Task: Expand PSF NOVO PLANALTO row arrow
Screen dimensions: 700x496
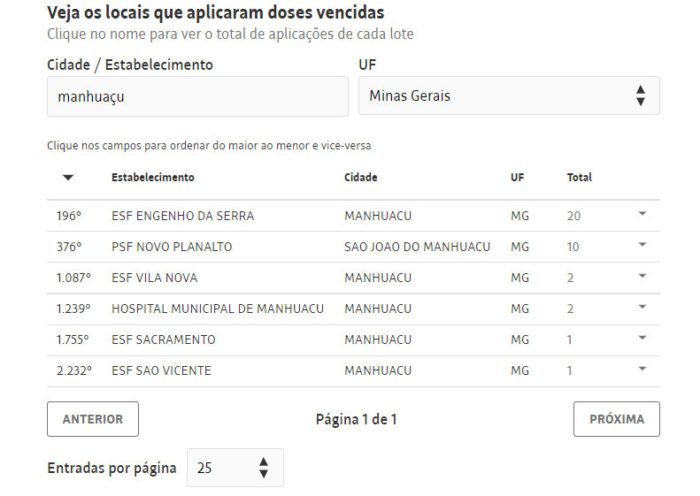Action: click(x=642, y=245)
